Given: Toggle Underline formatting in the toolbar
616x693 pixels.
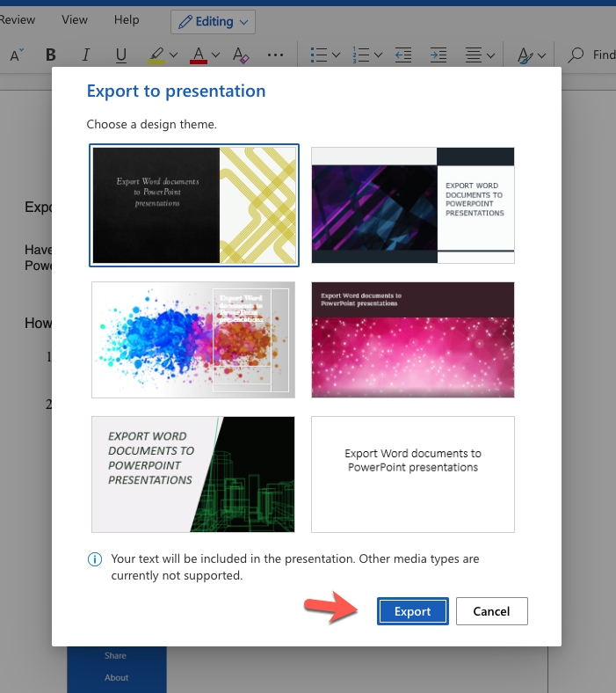Looking at the screenshot, I should coord(120,55).
